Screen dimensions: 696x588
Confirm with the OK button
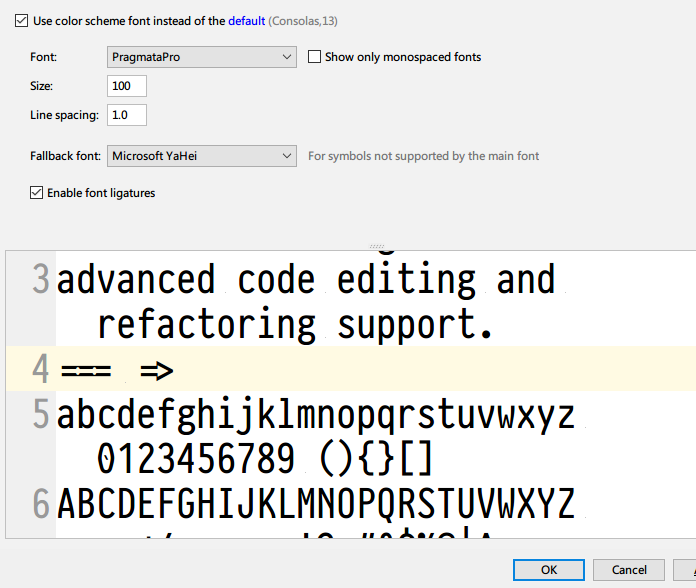click(549, 570)
